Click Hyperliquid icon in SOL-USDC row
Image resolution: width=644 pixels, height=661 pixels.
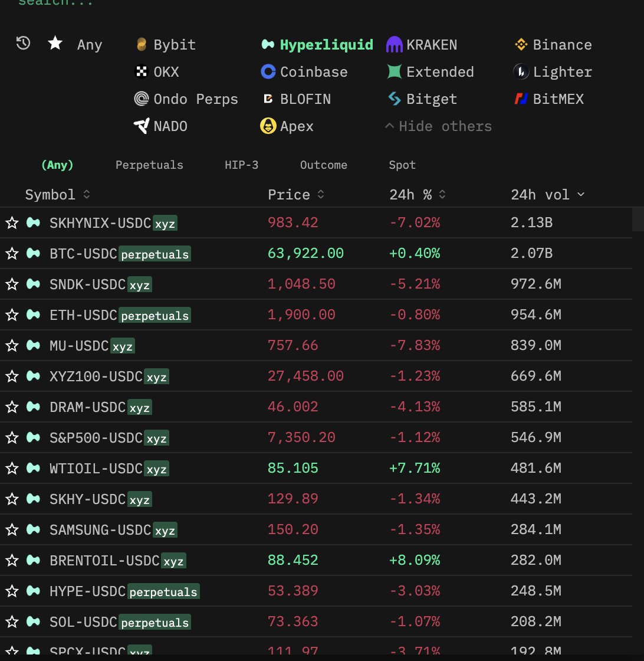point(33,622)
